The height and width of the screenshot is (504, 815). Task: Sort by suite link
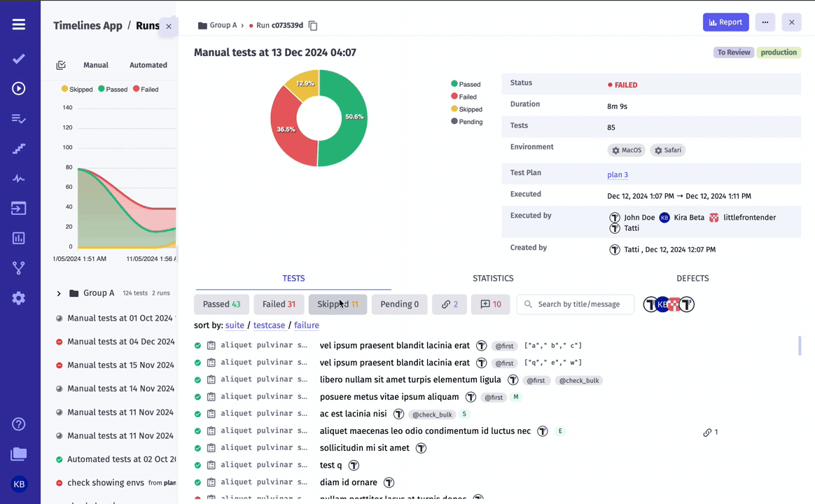235,325
